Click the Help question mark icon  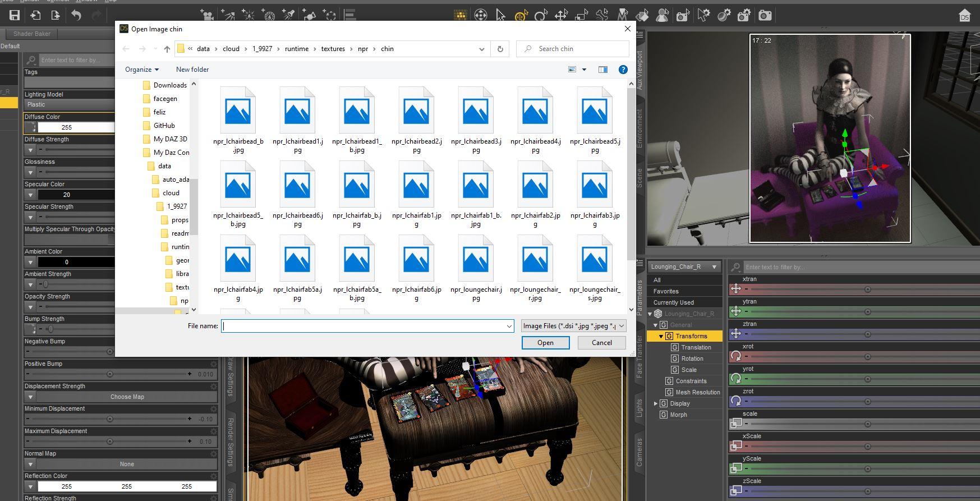[623, 70]
